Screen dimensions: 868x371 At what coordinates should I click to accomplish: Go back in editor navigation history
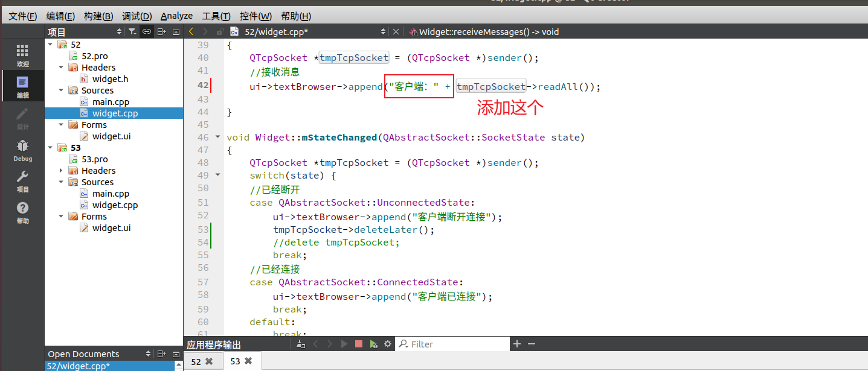tap(191, 31)
